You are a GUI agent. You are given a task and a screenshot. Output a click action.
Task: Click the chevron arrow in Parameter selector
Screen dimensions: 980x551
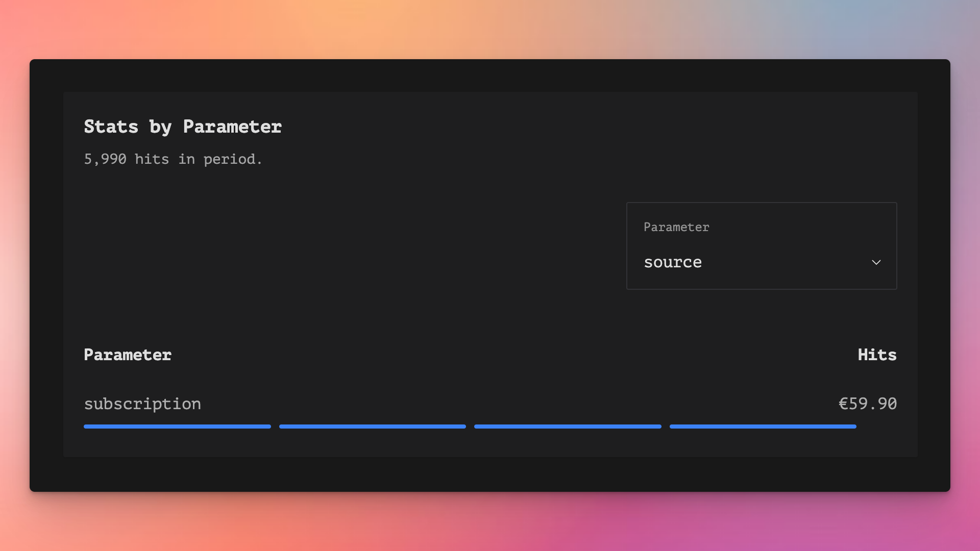click(x=876, y=262)
